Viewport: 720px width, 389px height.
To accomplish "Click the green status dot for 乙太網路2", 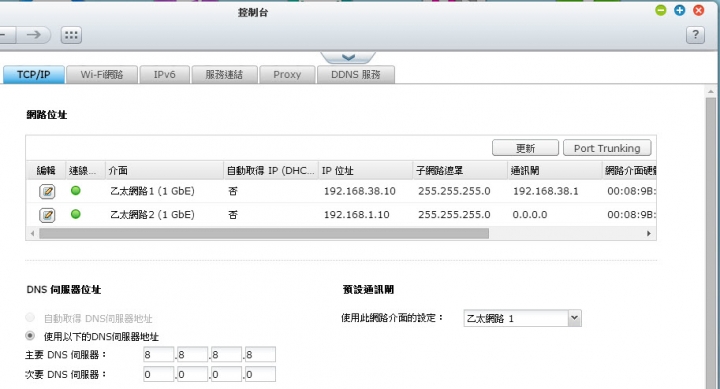I will [76, 214].
